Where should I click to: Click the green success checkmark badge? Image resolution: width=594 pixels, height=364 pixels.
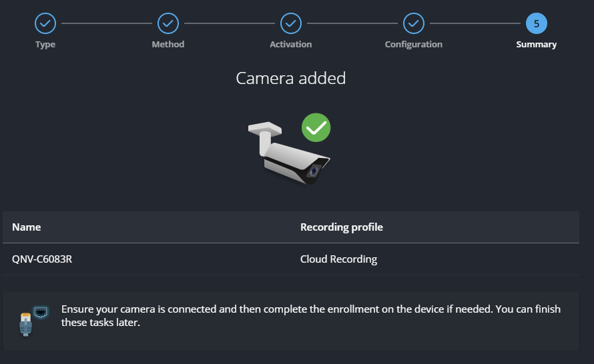point(316,127)
